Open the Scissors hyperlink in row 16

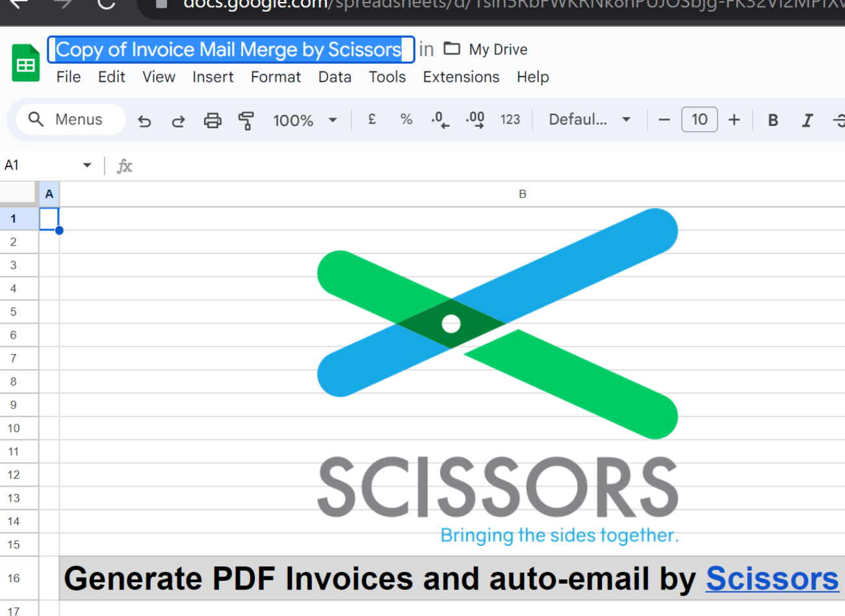pyautogui.click(x=772, y=578)
